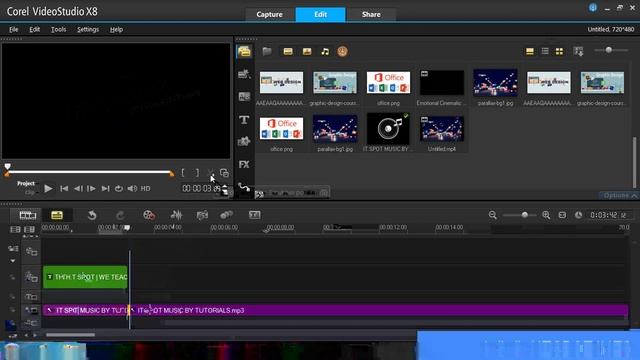
Task: Toggle the Overlay track button
Action: pos(31,277)
